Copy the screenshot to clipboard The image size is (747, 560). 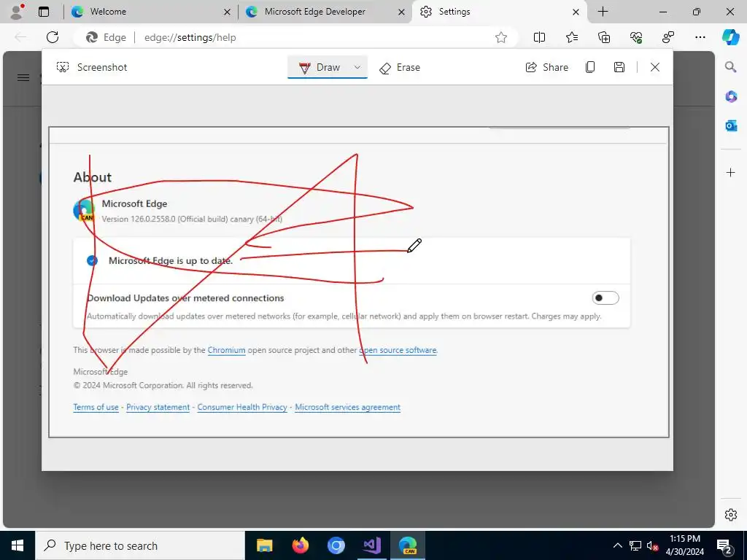tap(590, 67)
